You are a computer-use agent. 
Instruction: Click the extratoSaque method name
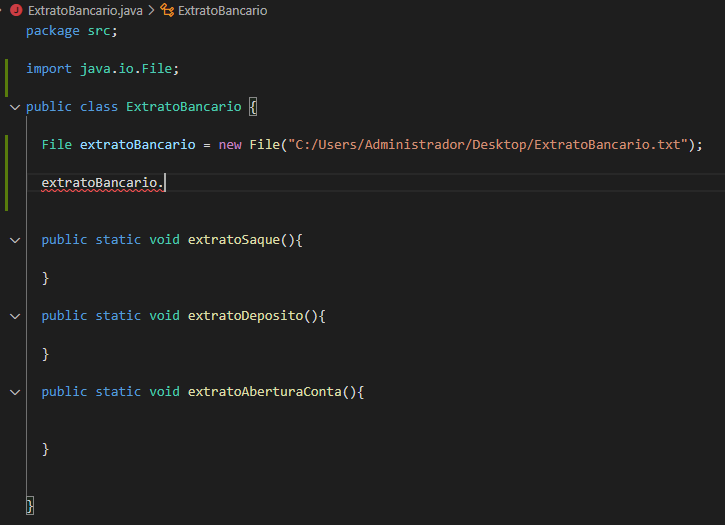click(233, 240)
